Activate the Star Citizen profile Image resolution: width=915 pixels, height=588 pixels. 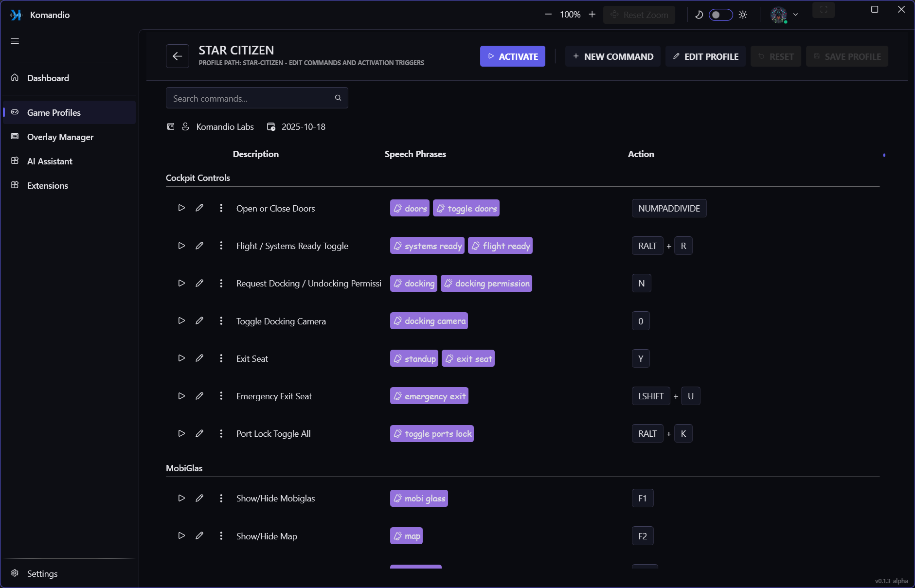click(513, 56)
